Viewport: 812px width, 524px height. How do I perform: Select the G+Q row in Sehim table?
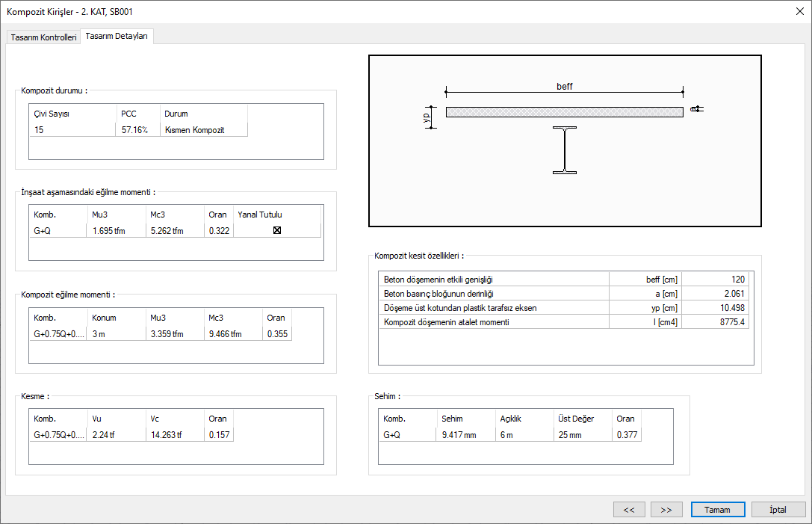[x=407, y=434]
